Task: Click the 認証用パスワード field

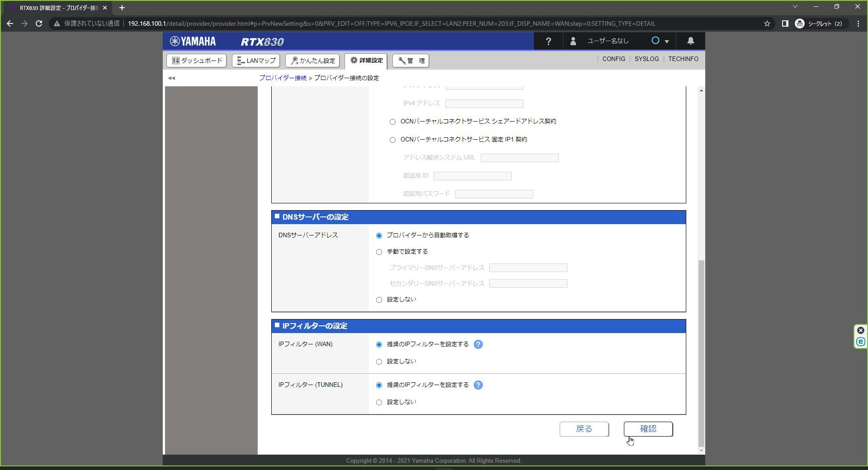Action: click(494, 194)
